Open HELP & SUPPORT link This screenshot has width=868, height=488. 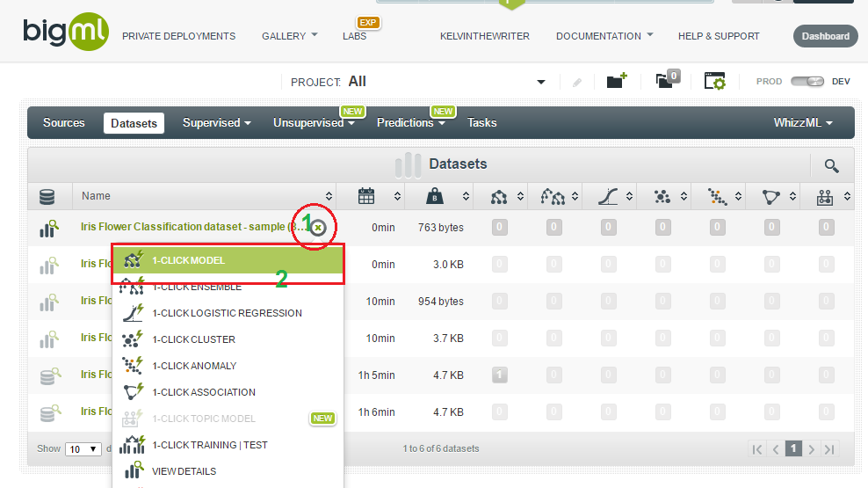[x=719, y=36]
